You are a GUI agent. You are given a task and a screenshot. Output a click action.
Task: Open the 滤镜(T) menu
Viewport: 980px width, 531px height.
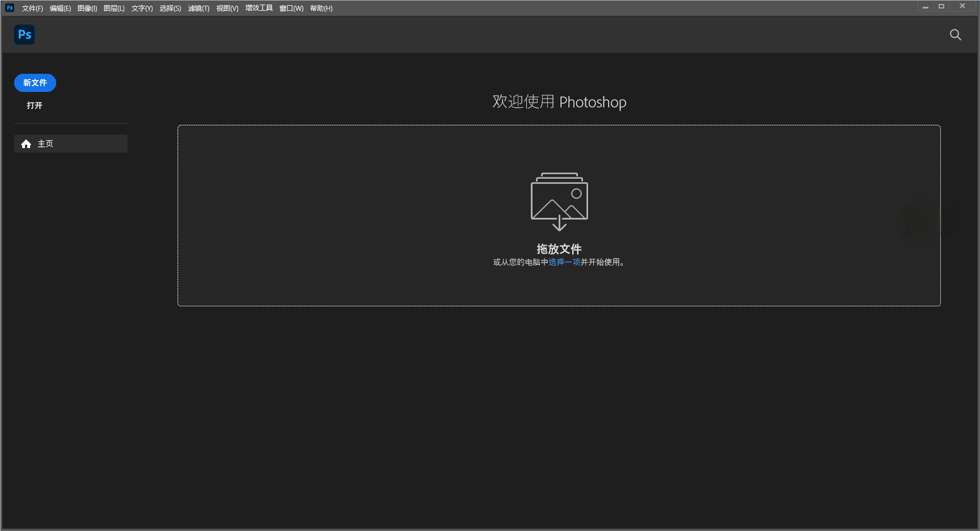[x=198, y=8]
